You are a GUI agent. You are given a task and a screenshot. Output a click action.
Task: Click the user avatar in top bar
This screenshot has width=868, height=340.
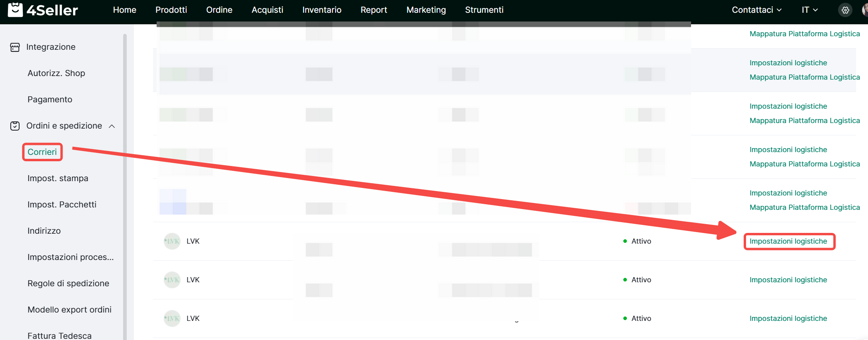click(x=865, y=10)
